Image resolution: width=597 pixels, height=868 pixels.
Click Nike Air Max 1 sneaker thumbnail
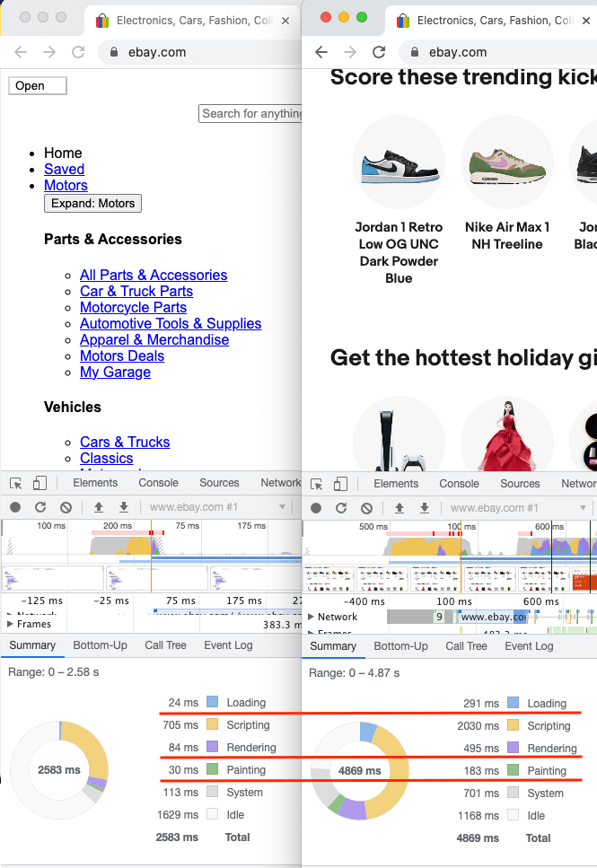click(506, 162)
